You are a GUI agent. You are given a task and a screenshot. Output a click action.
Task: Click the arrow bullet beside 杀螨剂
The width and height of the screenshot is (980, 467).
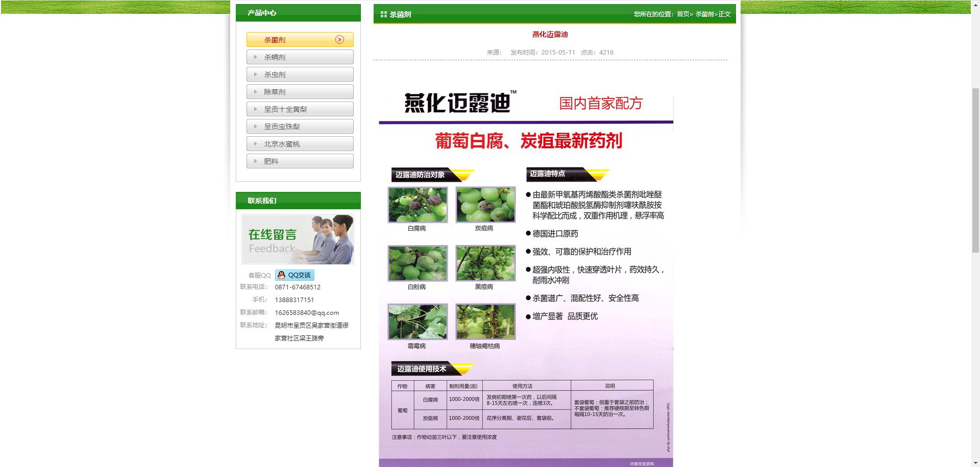[255, 57]
